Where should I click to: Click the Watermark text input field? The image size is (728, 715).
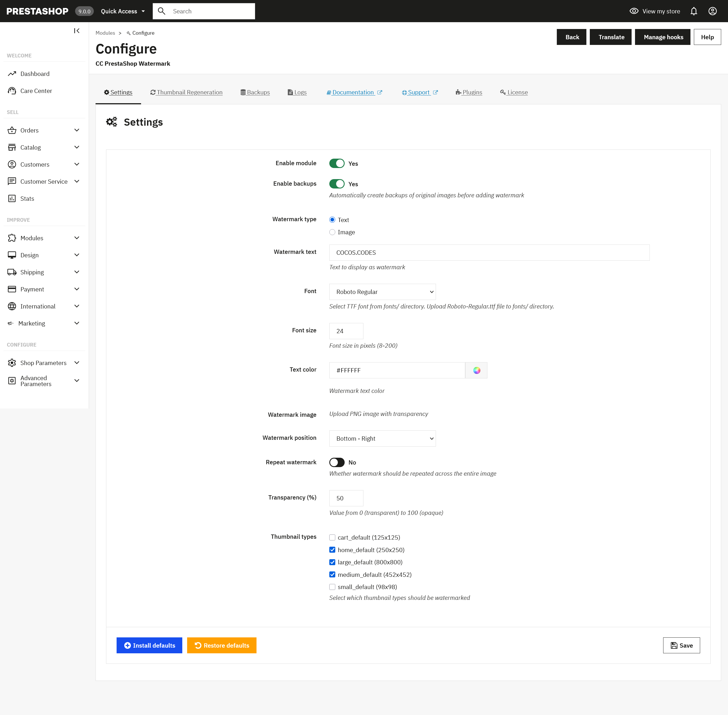click(489, 253)
